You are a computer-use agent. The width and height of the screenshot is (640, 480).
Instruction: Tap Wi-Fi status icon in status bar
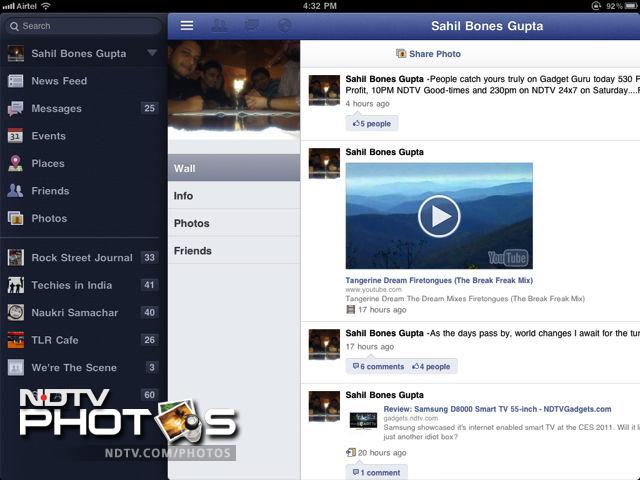pyautogui.click(x=46, y=6)
